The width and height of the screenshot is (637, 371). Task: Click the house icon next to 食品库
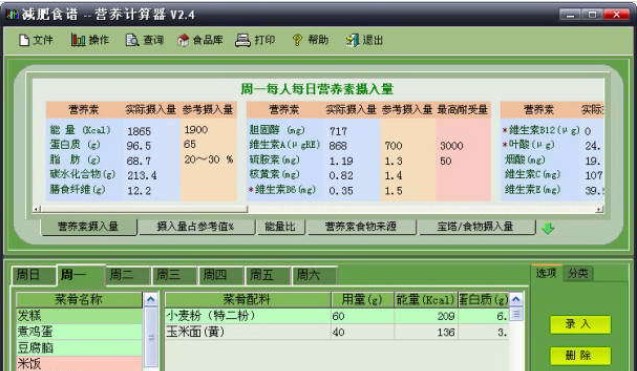(183, 40)
